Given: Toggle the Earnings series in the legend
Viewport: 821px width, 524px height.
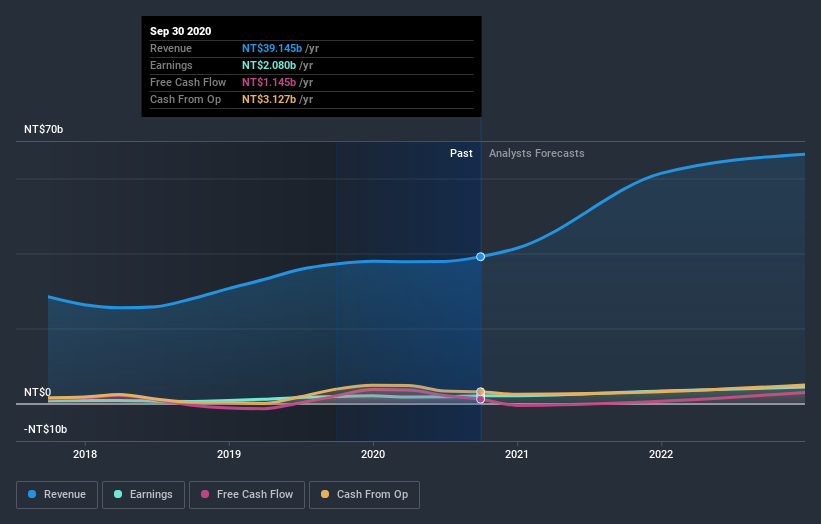Looking at the screenshot, I should (x=143, y=495).
